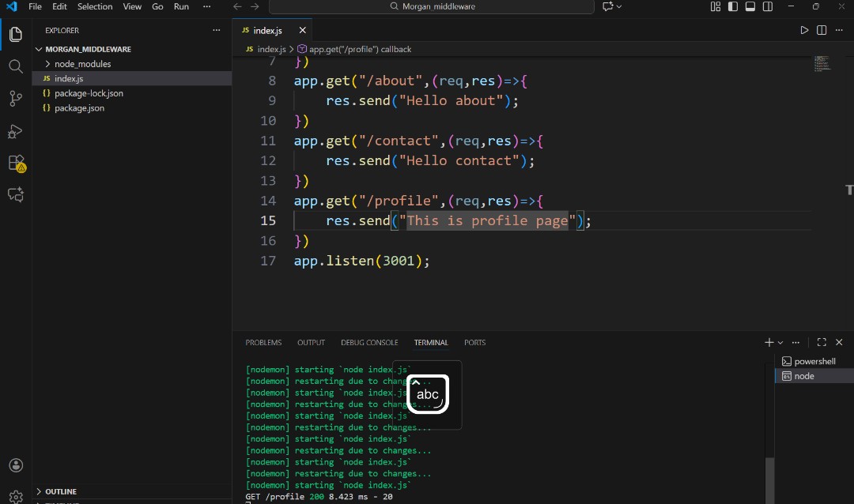
Task: Run the index.js file with the play icon
Action: click(x=804, y=30)
